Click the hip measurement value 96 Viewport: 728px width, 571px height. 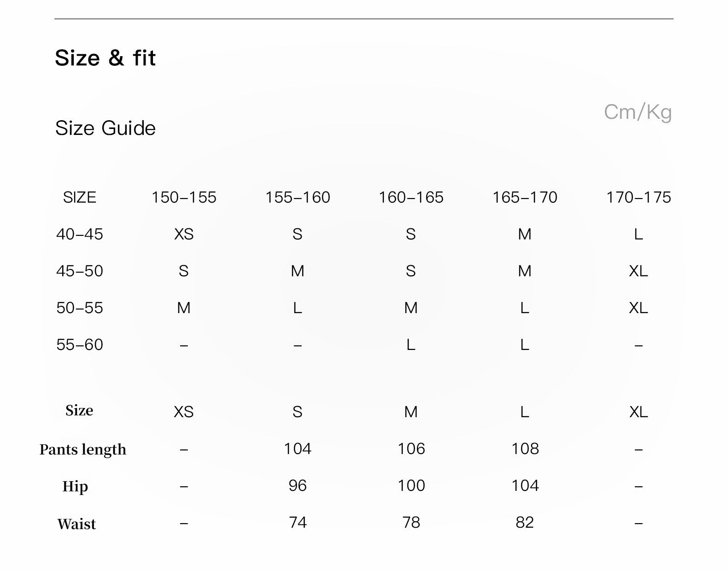tap(298, 485)
